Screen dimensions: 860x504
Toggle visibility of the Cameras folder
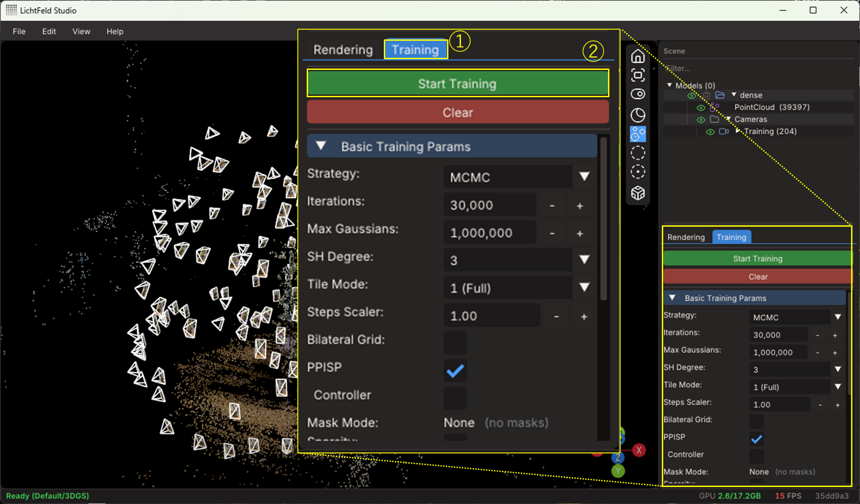(x=700, y=120)
